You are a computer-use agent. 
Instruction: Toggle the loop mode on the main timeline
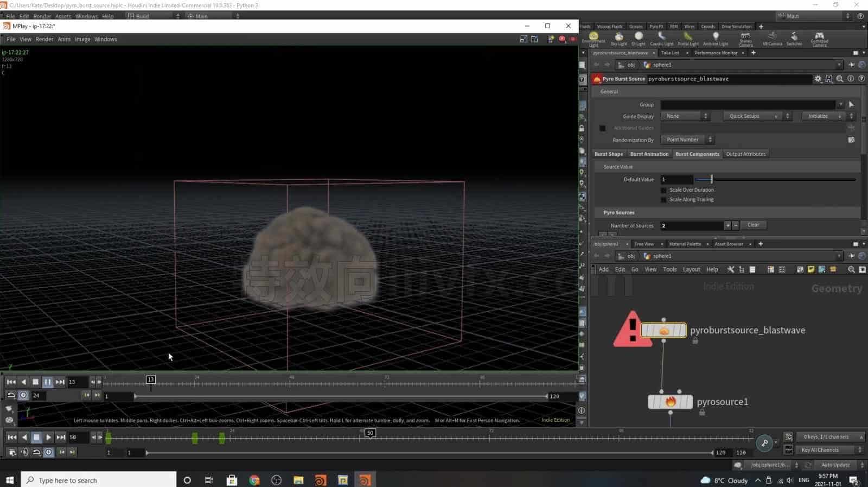(36, 452)
